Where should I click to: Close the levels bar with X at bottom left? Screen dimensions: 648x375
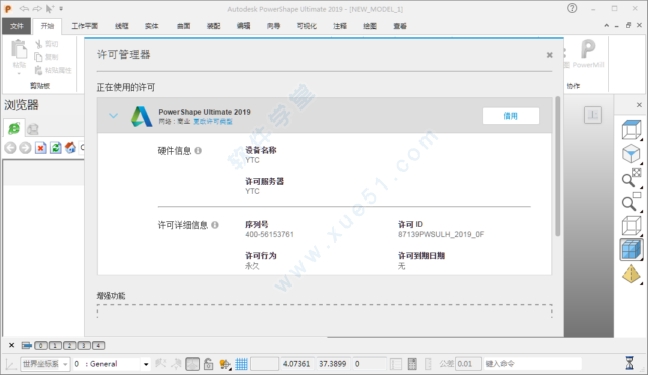click(x=12, y=345)
